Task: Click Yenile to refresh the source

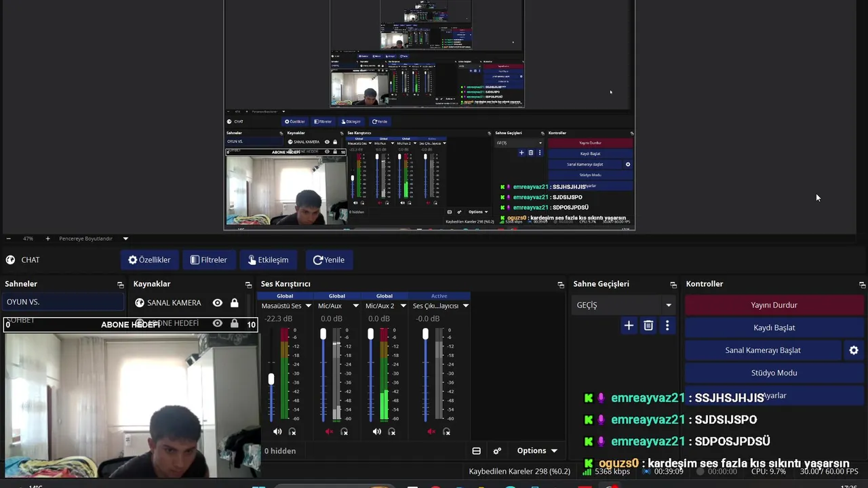Action: click(329, 260)
